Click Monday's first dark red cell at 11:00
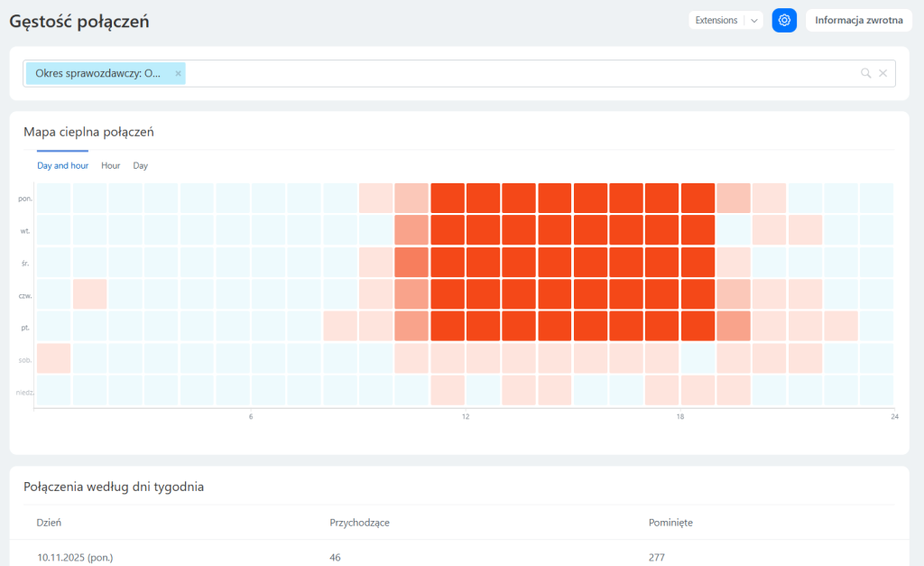 click(448, 199)
